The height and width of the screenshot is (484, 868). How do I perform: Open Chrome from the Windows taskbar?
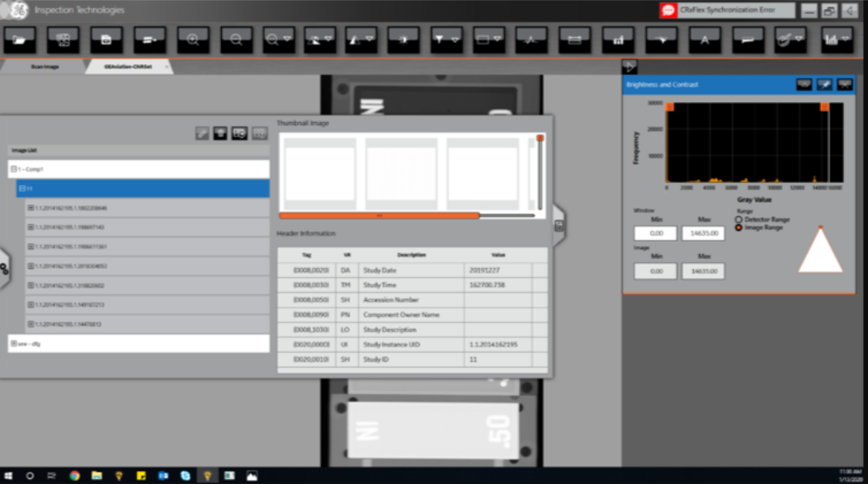pos(74,476)
